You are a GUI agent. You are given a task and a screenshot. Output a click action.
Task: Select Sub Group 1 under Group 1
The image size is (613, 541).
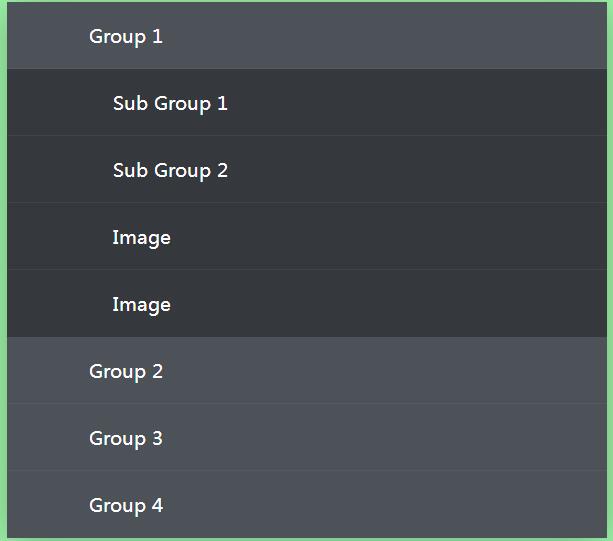click(170, 103)
